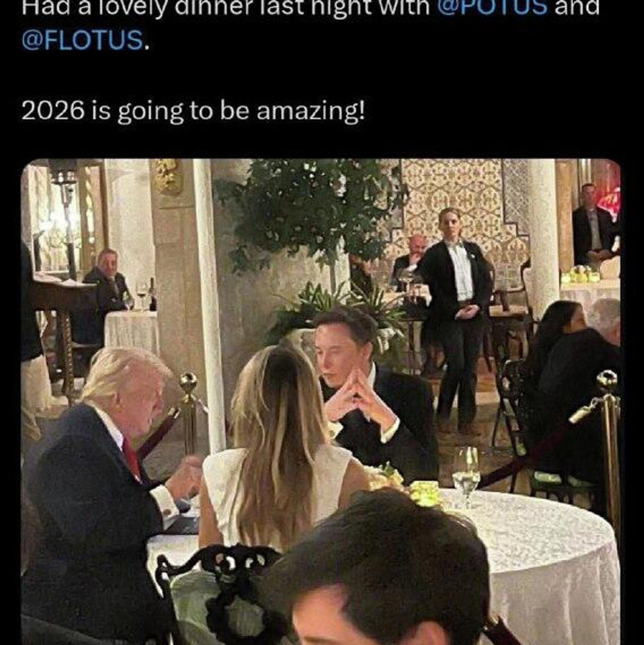Open the @POTUS mention link

[492, 7]
